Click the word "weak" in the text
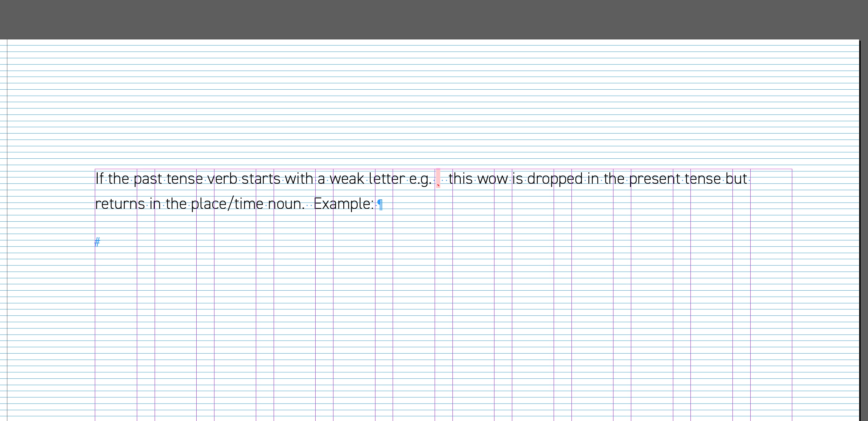The height and width of the screenshot is (421, 868). pyautogui.click(x=347, y=178)
